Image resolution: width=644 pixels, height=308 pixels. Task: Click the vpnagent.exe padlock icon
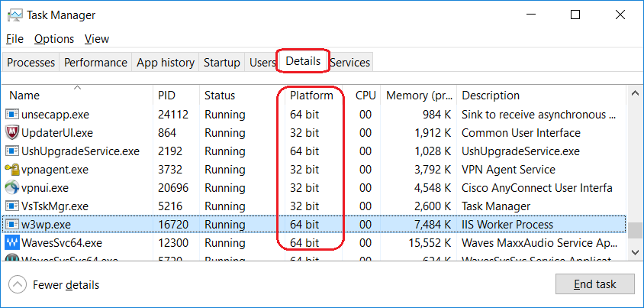[x=12, y=170]
